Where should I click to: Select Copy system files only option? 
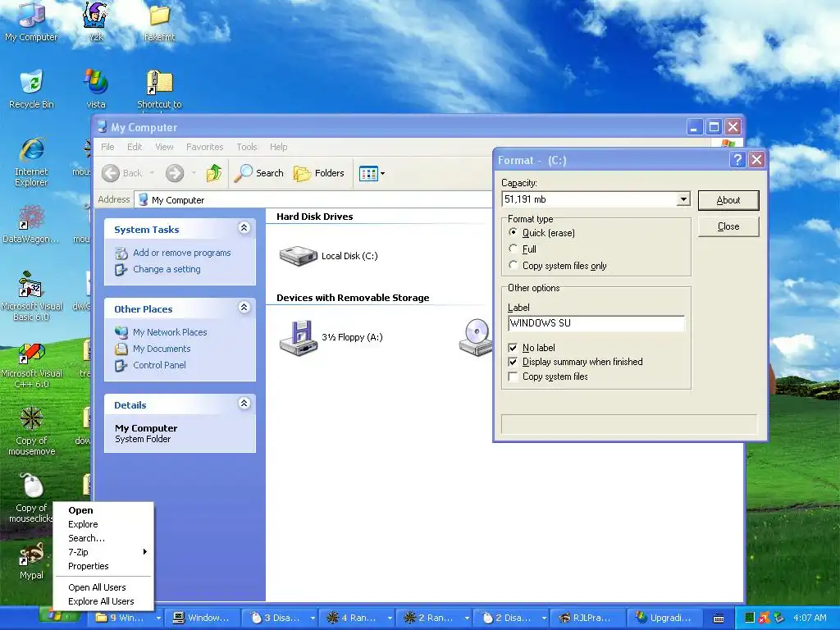(514, 265)
